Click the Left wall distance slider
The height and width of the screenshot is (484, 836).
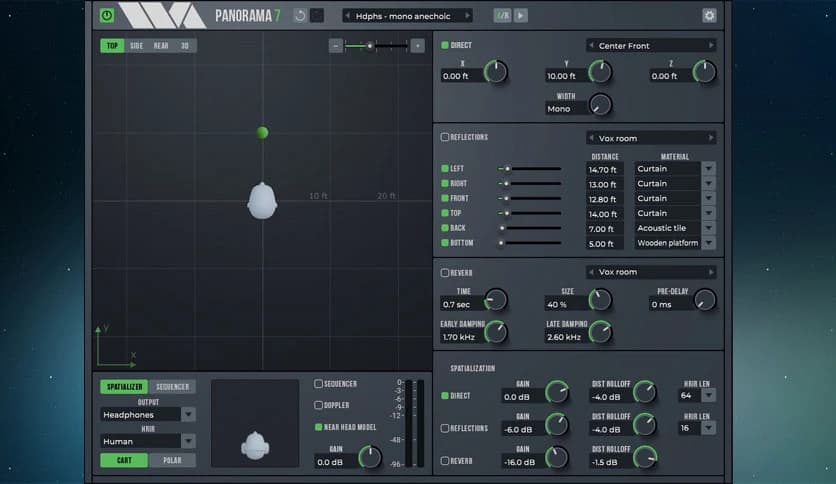click(529, 168)
